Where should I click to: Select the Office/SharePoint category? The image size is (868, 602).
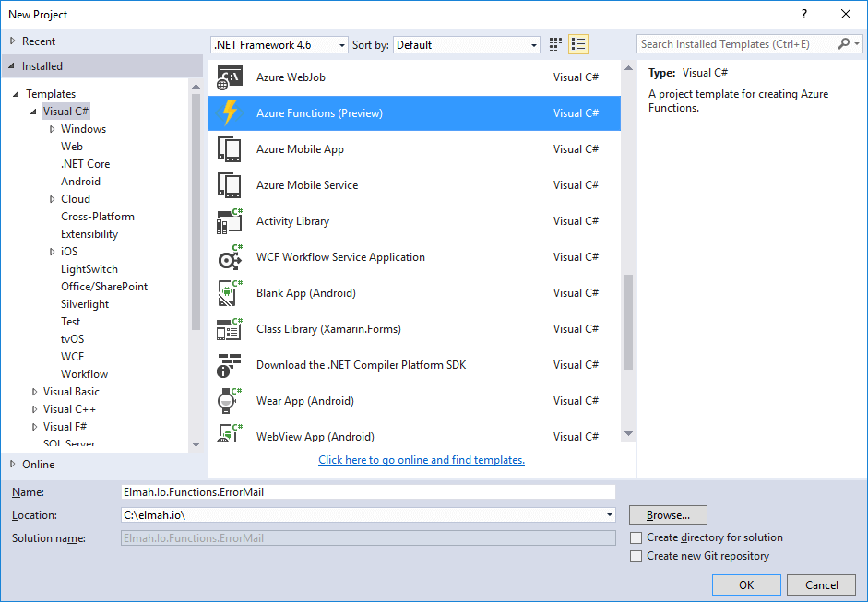[x=104, y=287]
